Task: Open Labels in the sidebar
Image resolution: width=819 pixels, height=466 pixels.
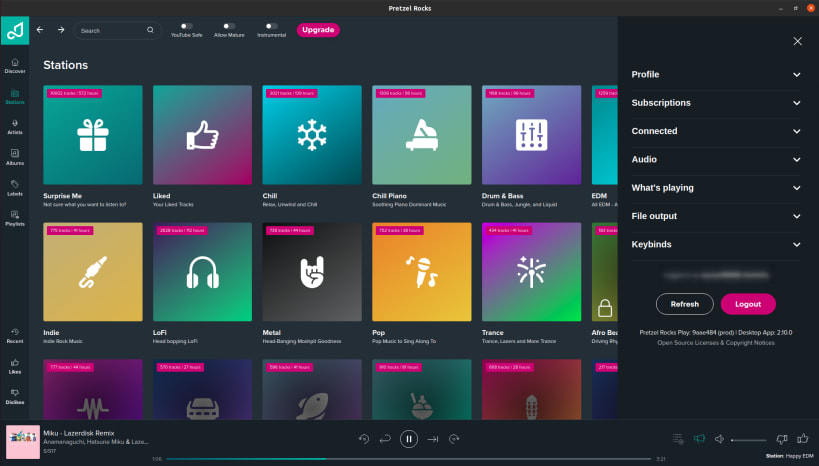Action: (x=15, y=188)
